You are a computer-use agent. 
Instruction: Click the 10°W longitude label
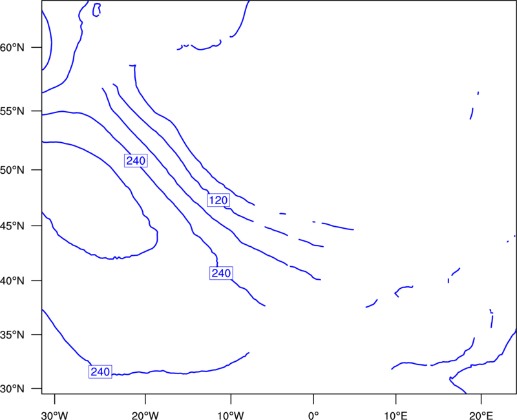pyautogui.click(x=231, y=415)
